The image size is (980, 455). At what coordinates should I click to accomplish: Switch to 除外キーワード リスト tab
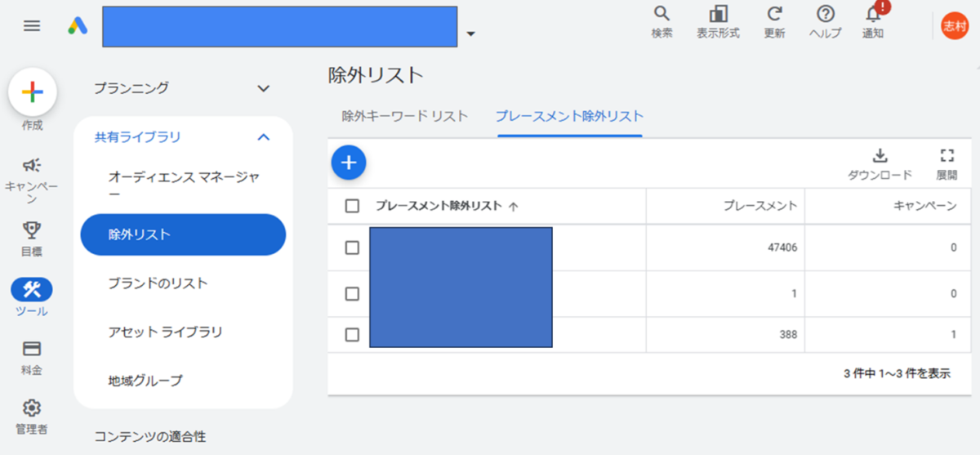click(x=405, y=116)
